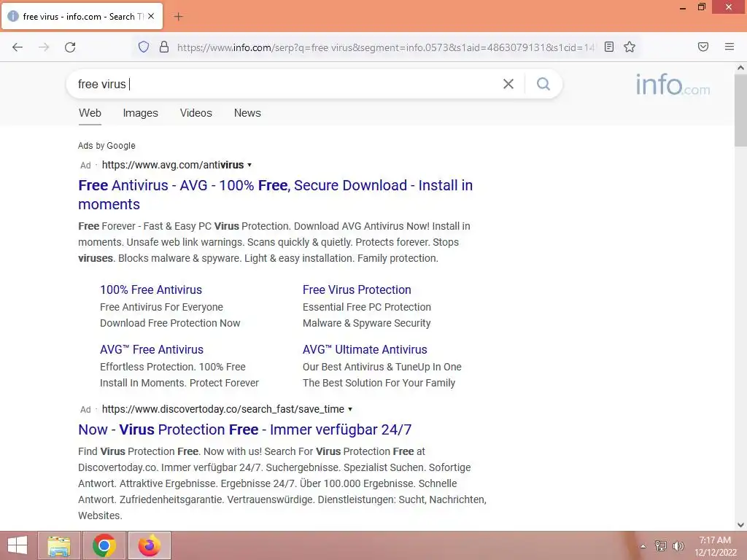Click the info.com logo
This screenshot has width=747, height=560.
(673, 85)
